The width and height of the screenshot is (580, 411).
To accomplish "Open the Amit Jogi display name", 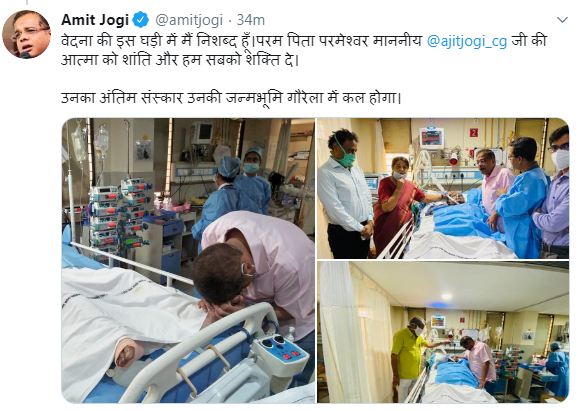I will [95, 20].
